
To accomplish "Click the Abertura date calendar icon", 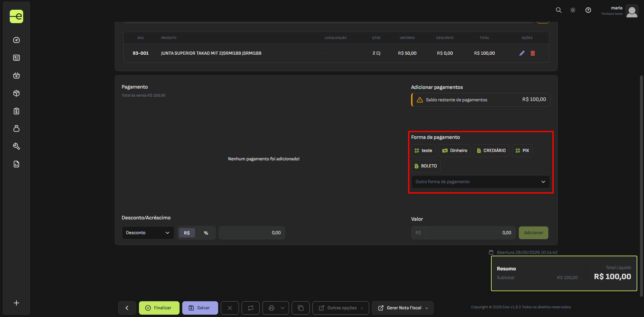I will coord(491,252).
